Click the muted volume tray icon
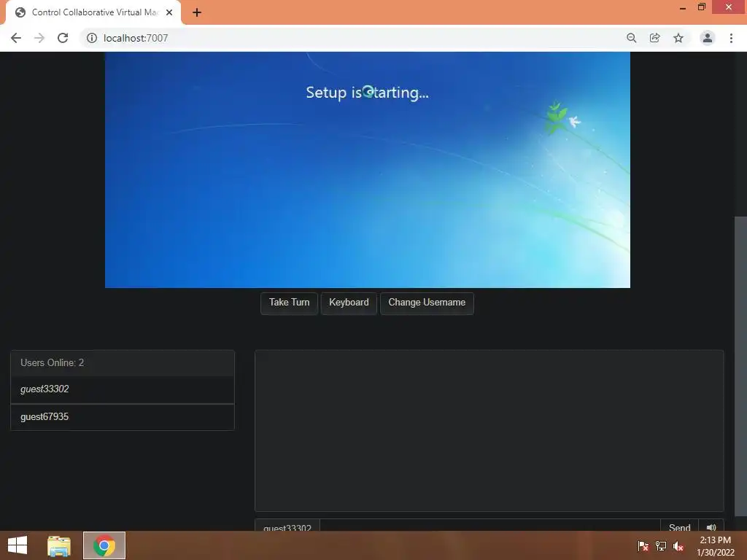The height and width of the screenshot is (560, 747). [678, 546]
